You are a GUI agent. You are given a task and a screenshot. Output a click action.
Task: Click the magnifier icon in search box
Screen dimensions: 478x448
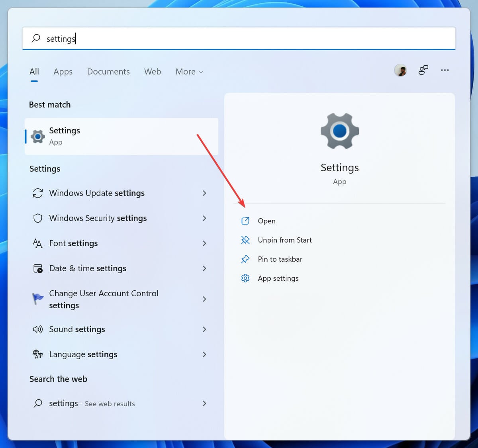36,38
